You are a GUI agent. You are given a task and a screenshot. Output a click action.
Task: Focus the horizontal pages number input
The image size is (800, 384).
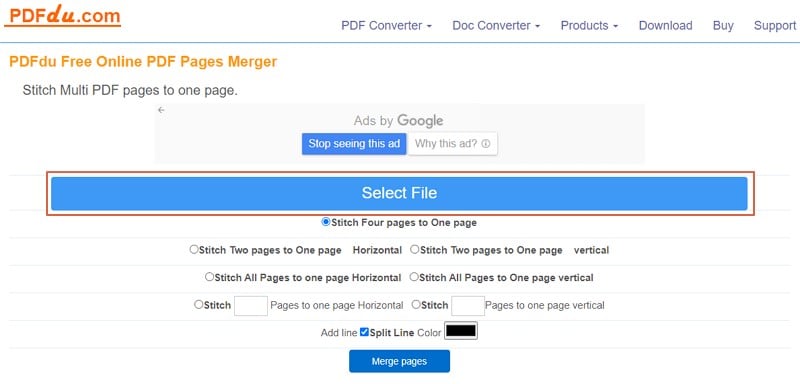pos(251,305)
